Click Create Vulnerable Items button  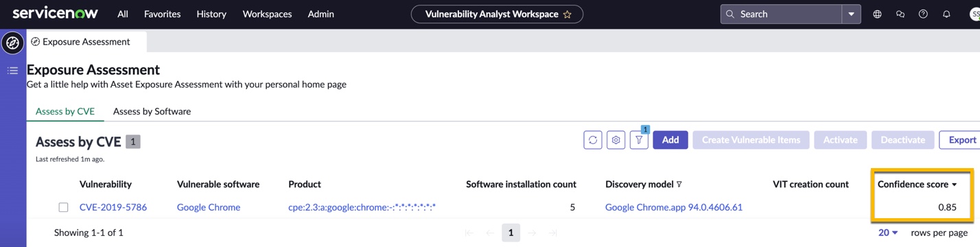pos(751,140)
